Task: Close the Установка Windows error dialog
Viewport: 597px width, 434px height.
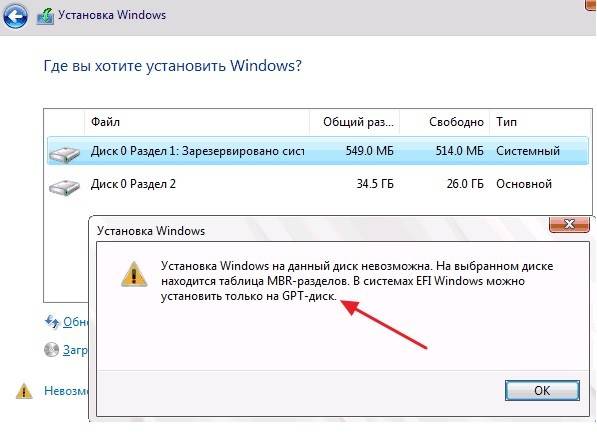Action: click(569, 224)
